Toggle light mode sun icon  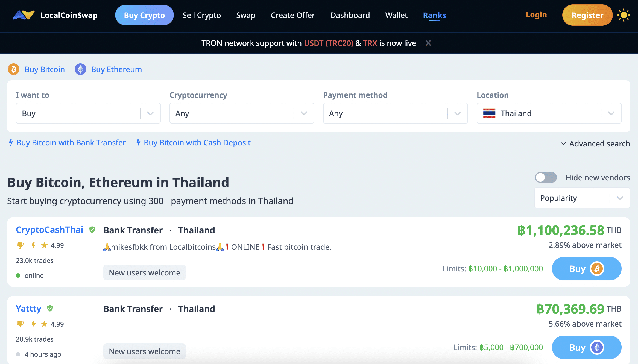click(x=624, y=15)
